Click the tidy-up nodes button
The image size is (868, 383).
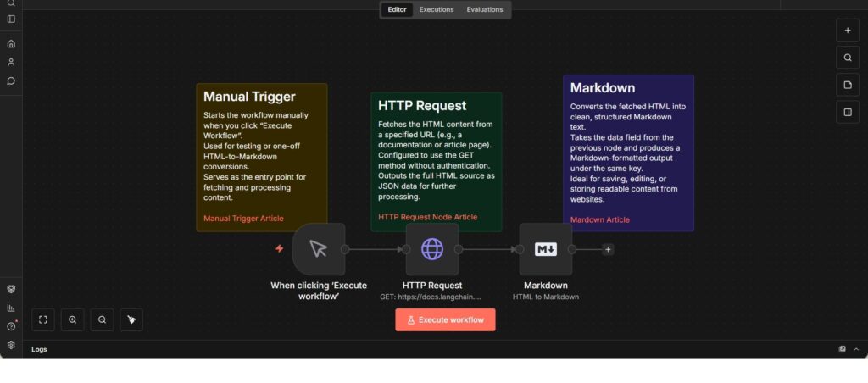(x=131, y=319)
